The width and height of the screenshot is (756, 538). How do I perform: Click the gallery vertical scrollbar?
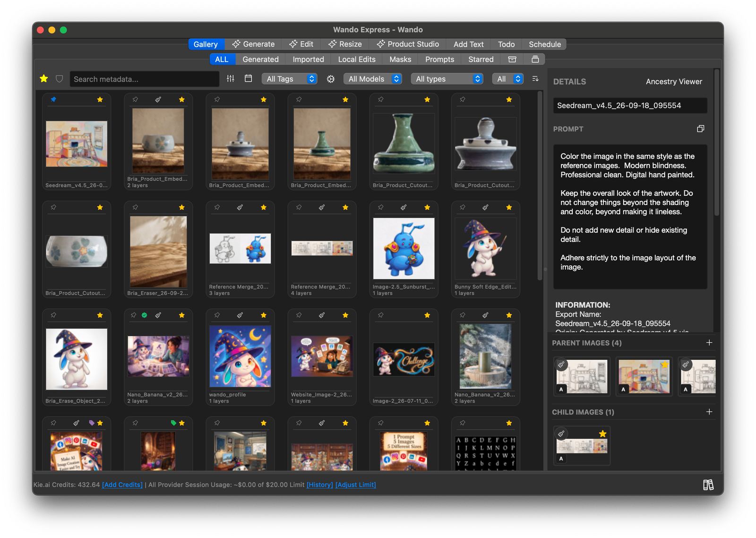pyautogui.click(x=540, y=185)
